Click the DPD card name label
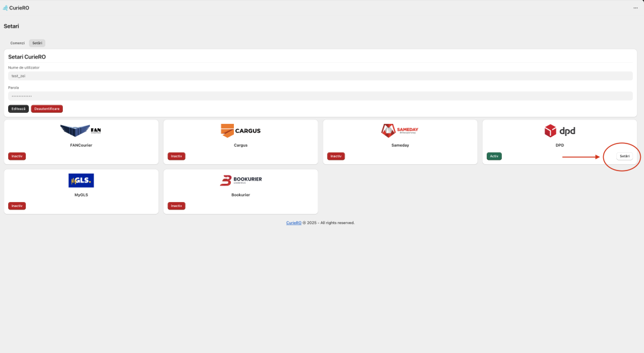This screenshot has height=353, width=644. point(560,145)
